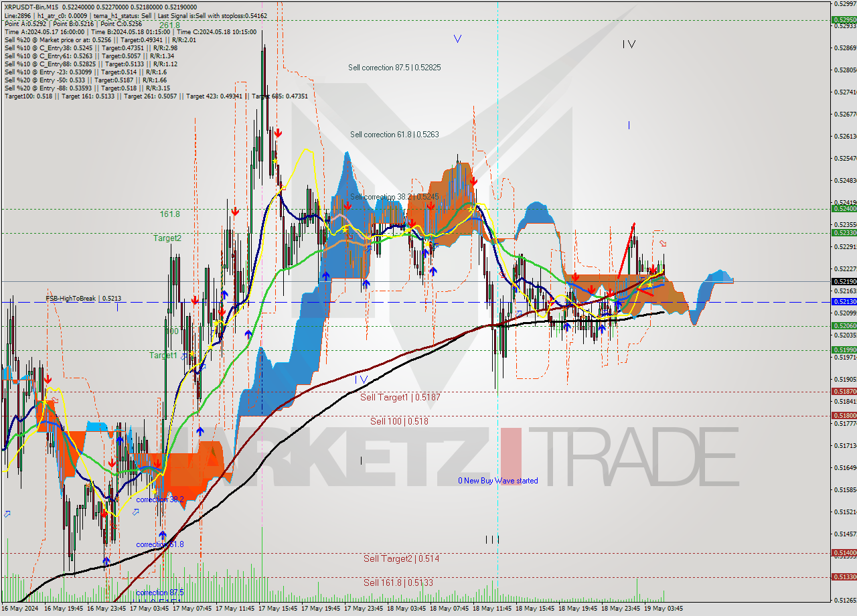
Task: Select the black 'I I I' wave label
Action: coord(492,540)
